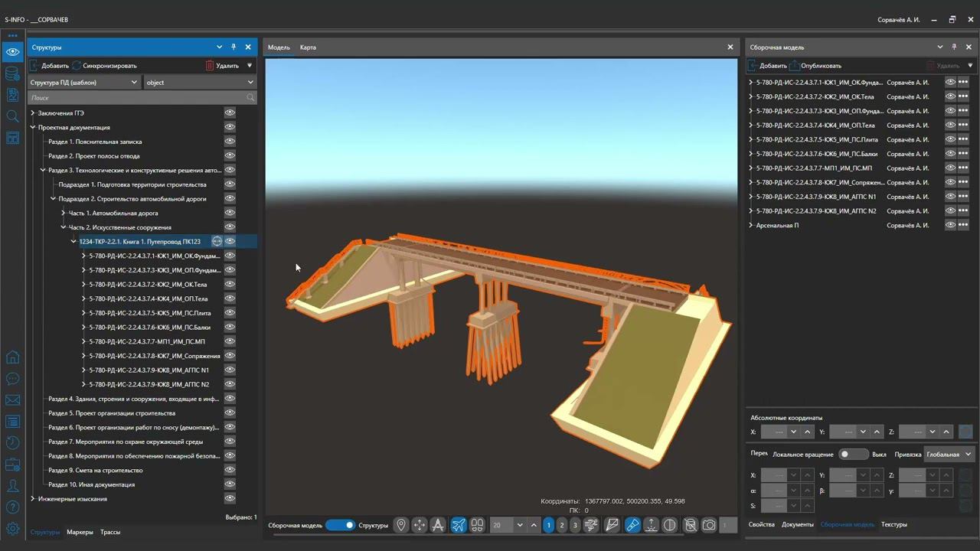
Task: Toggle Сборочная модель / Структуры switch
Action: coord(340,525)
